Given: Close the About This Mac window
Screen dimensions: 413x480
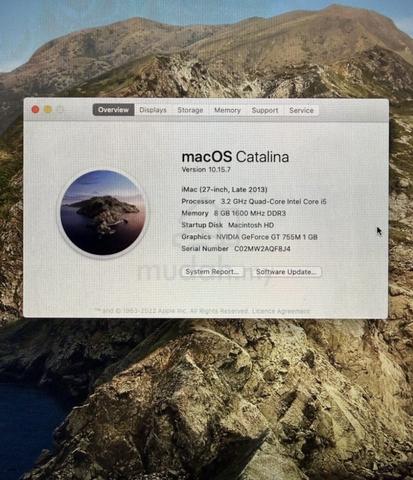Looking at the screenshot, I should click(x=35, y=109).
